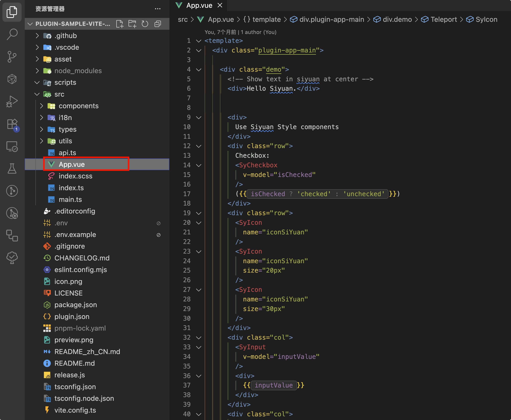Fold the div.col block at line 32
This screenshot has width=511, height=420.
click(x=198, y=337)
